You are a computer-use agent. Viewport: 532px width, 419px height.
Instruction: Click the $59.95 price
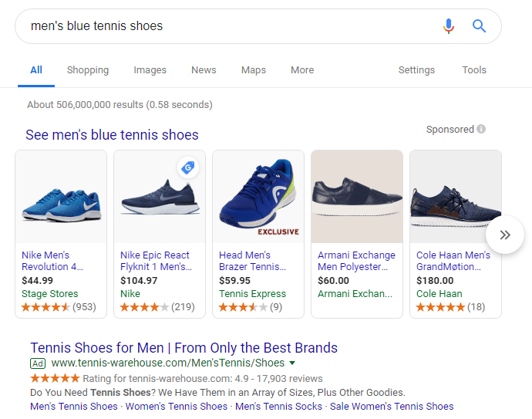[x=235, y=280]
